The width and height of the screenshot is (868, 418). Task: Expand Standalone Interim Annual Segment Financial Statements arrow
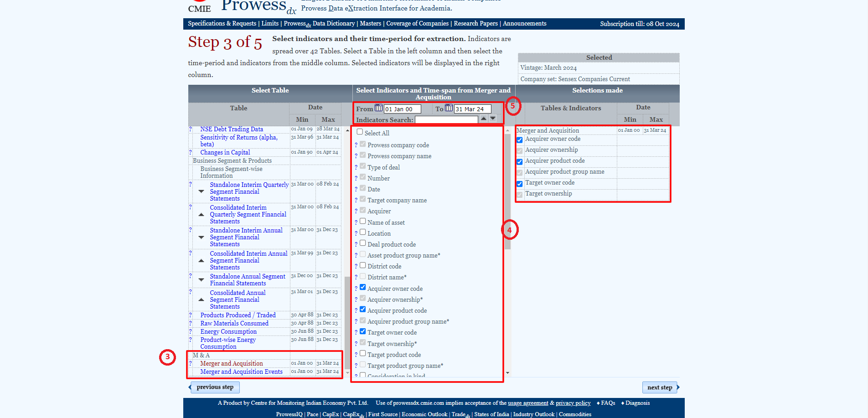pyautogui.click(x=201, y=237)
